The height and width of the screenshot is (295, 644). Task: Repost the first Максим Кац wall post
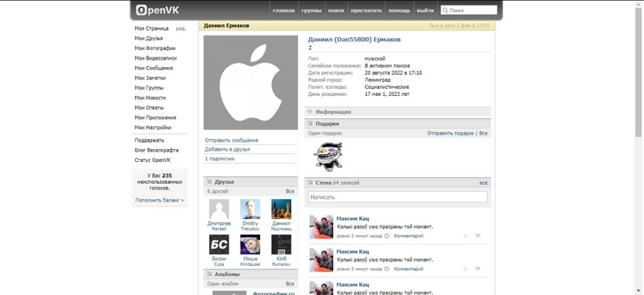pos(466,235)
